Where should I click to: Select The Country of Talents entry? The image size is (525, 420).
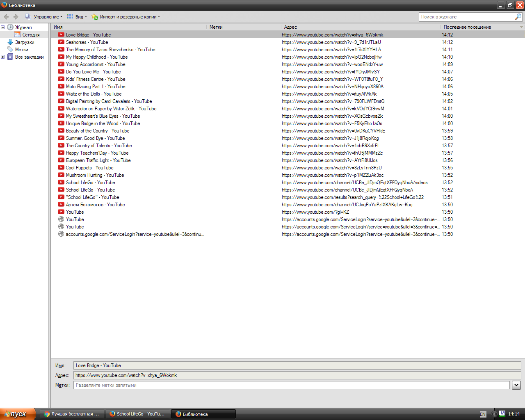tap(99, 146)
